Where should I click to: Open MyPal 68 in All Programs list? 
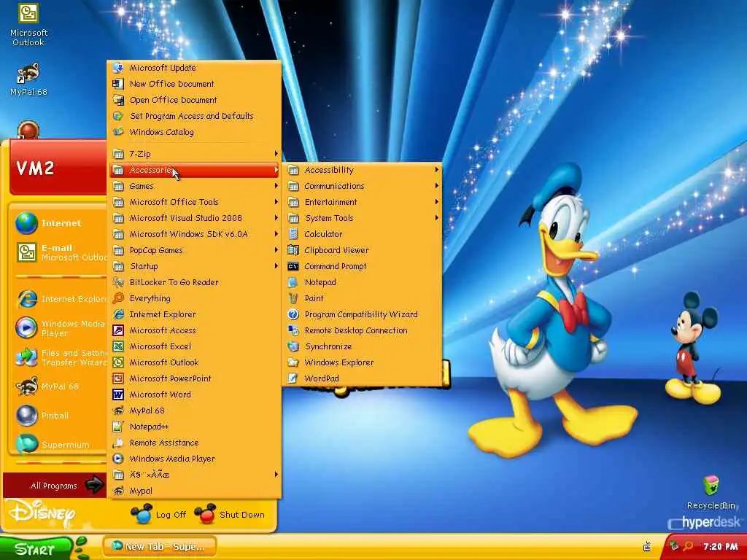(x=194, y=411)
